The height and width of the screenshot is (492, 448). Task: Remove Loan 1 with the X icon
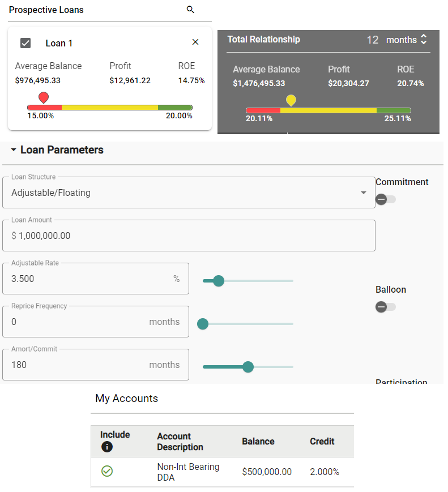[x=195, y=42]
